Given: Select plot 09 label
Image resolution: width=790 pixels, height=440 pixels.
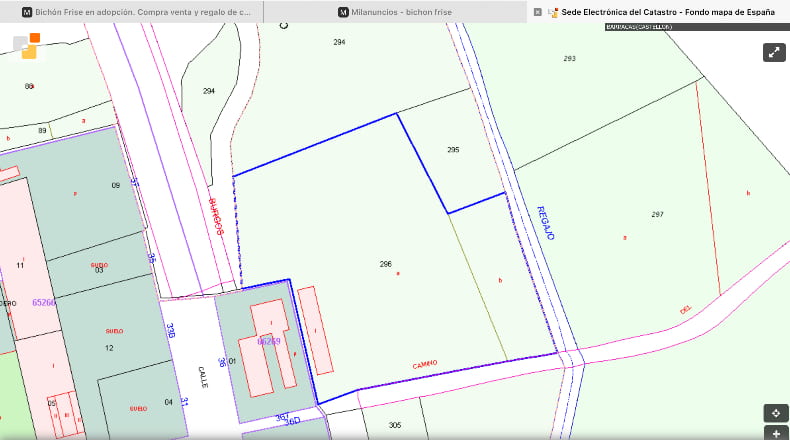Looking at the screenshot, I should tap(116, 185).
